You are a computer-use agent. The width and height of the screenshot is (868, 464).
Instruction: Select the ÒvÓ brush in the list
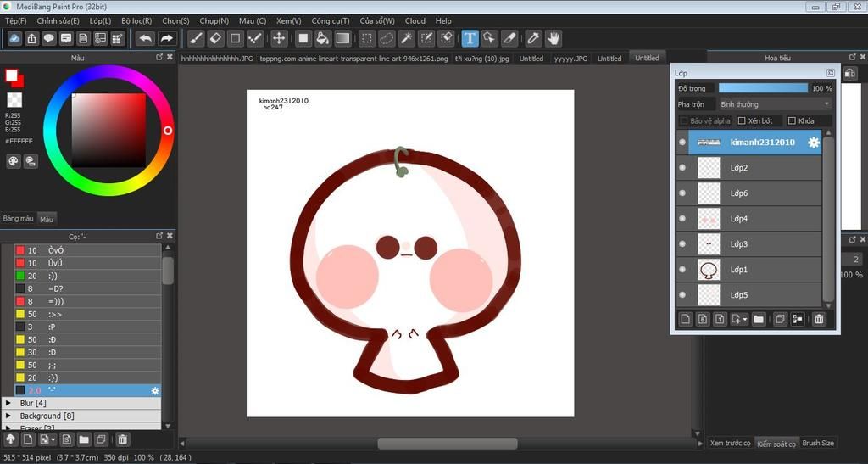87,250
